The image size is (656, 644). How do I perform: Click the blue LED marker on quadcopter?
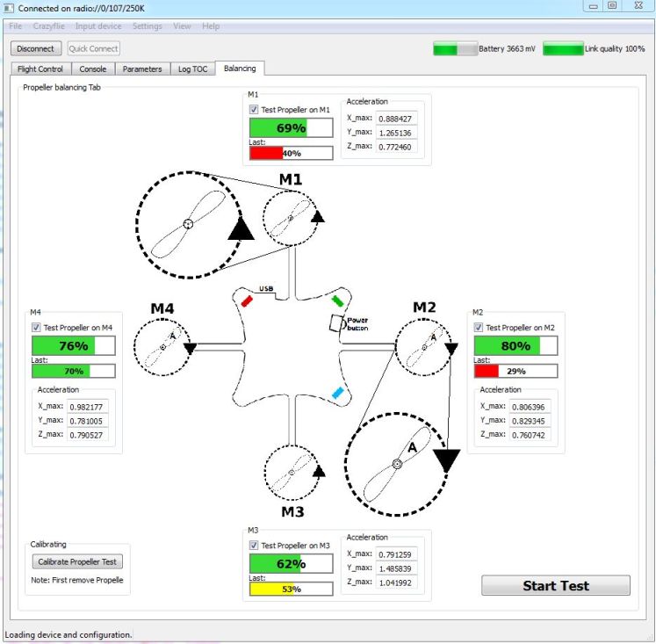[x=337, y=393]
